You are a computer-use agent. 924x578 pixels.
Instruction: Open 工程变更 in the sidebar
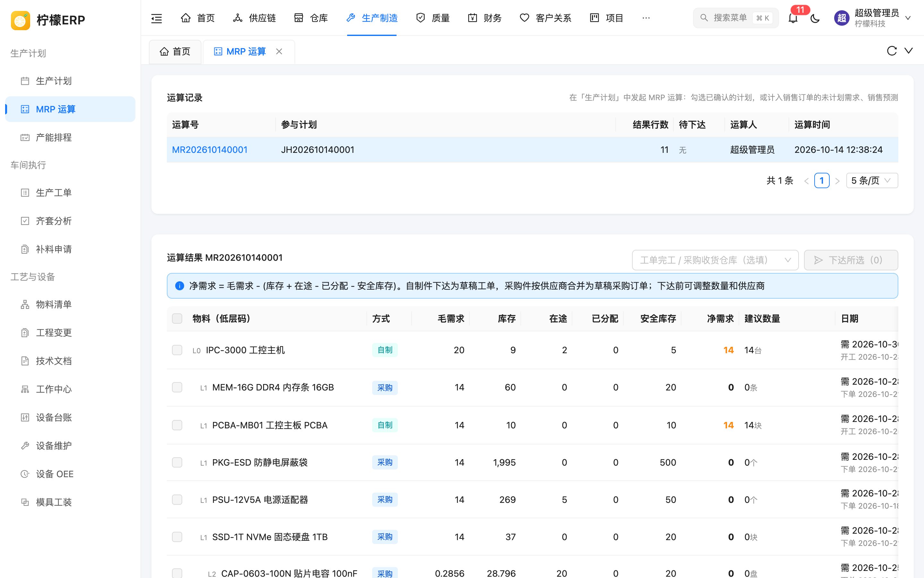coord(70,333)
